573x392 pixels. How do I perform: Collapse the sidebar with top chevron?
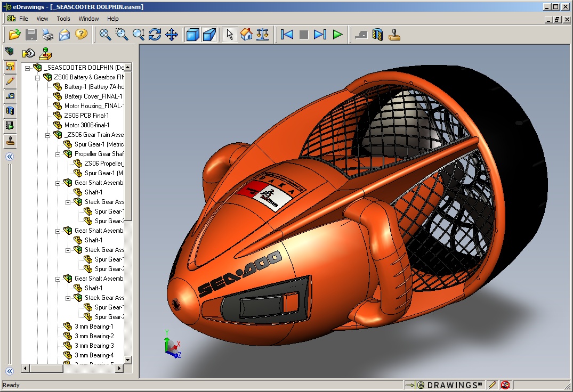tap(10, 157)
